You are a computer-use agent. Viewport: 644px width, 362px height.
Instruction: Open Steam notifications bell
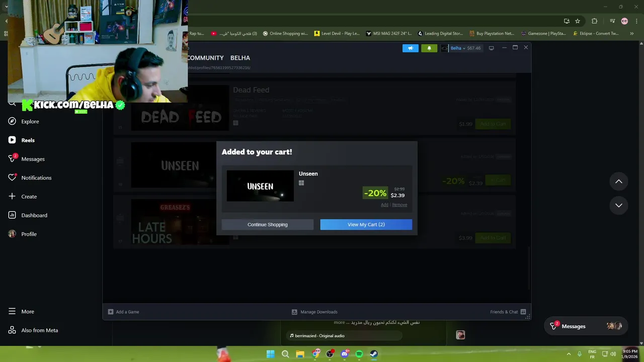[x=429, y=48]
